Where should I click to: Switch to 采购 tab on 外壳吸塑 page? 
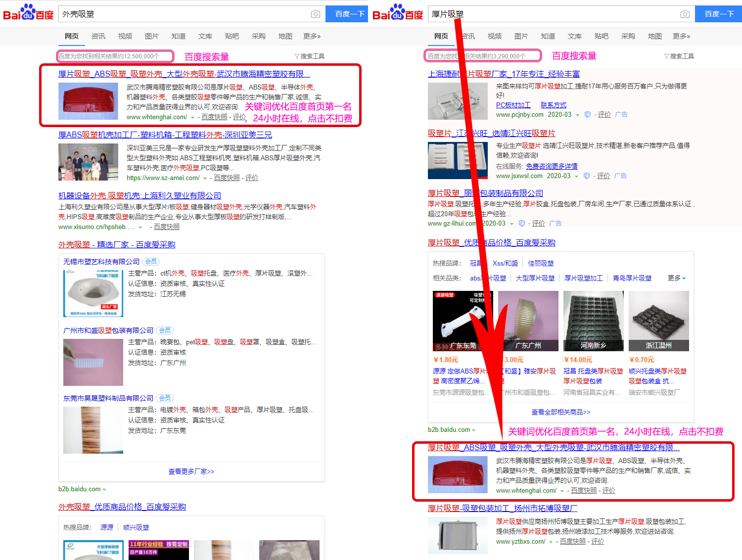coord(259,36)
